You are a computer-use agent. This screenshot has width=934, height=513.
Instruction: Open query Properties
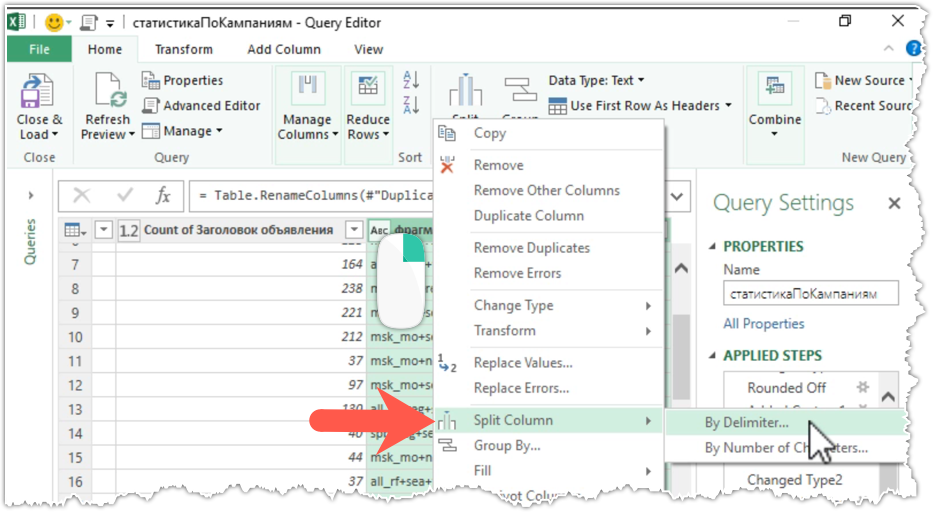(182, 80)
